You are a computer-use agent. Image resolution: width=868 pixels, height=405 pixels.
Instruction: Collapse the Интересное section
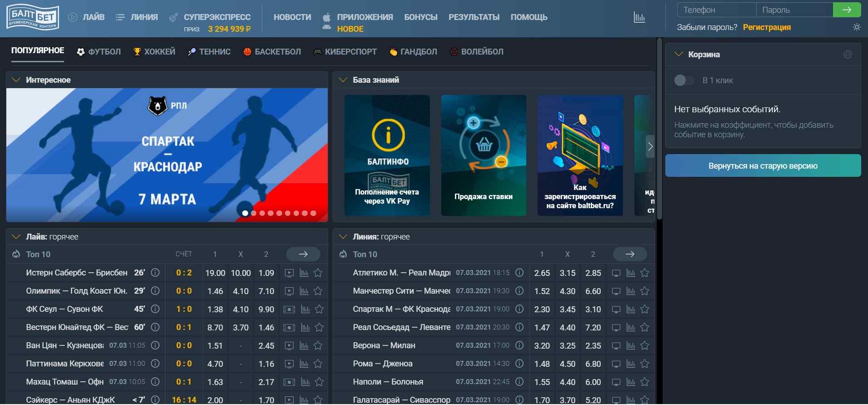pos(16,80)
